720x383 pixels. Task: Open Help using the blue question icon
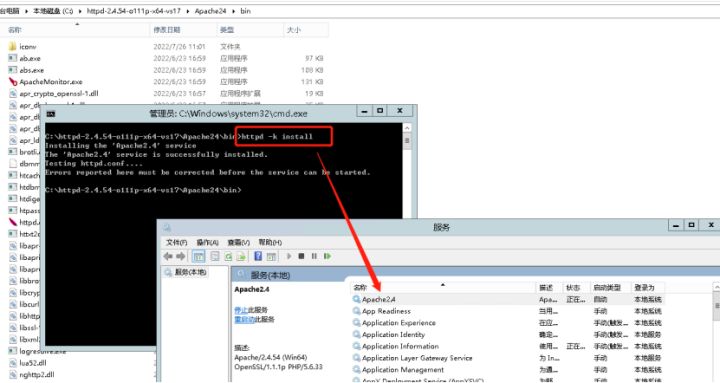(258, 256)
